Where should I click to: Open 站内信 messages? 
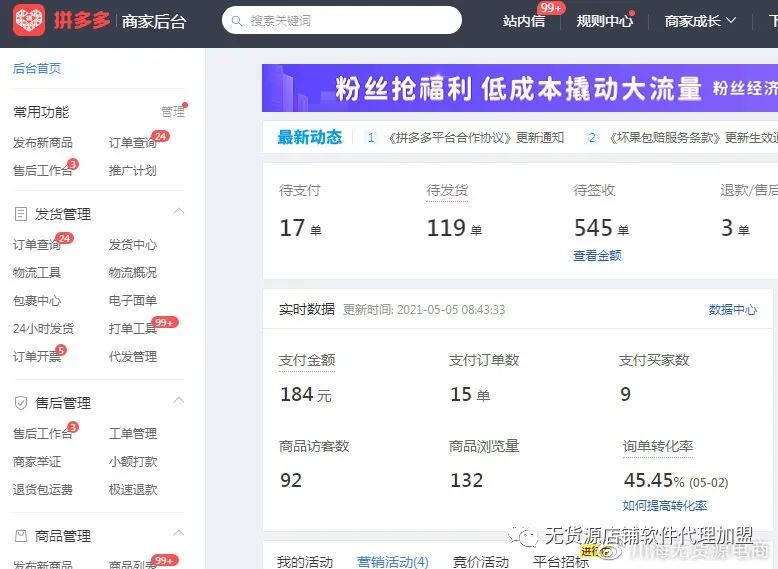[x=523, y=21]
